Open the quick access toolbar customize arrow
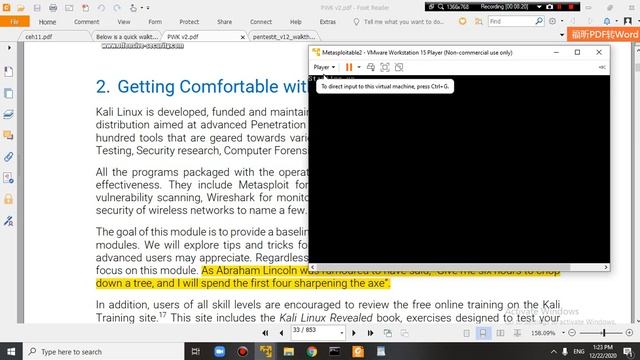Screen dimensions: 640x360 click(x=148, y=8)
